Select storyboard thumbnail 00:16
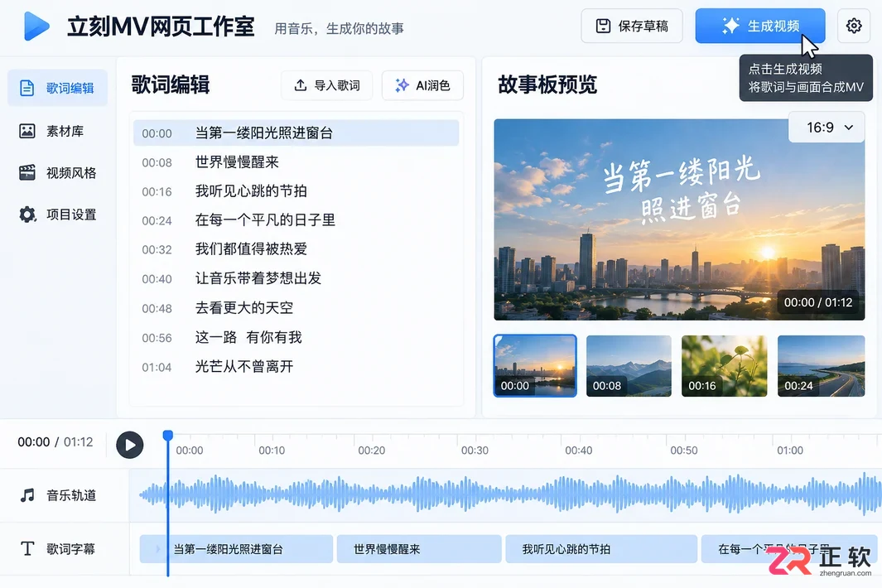 click(x=724, y=366)
